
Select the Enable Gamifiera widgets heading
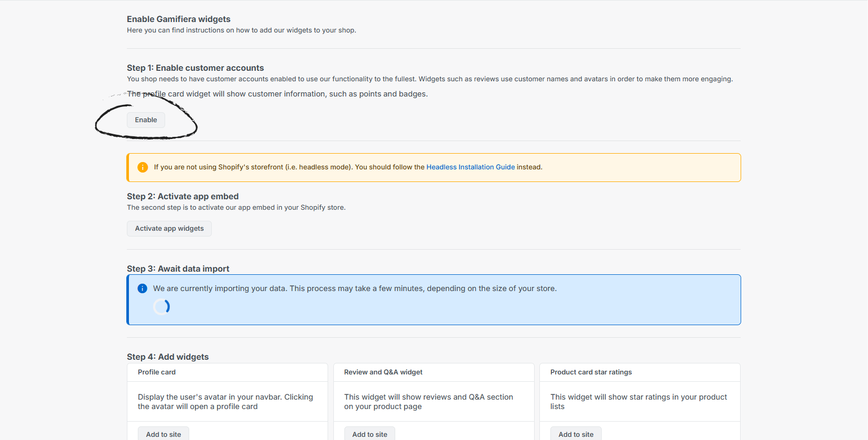(x=178, y=19)
